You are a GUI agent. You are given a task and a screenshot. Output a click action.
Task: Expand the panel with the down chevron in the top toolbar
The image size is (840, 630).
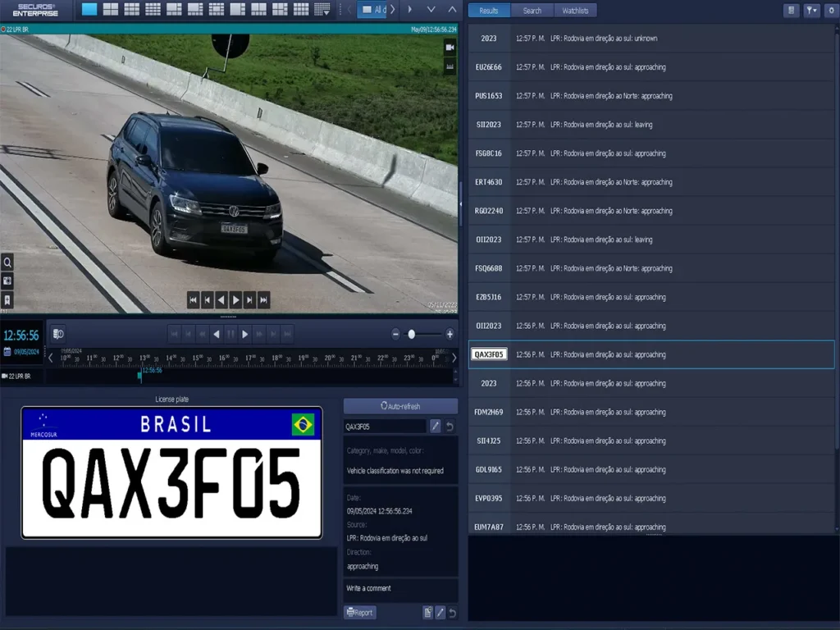[x=431, y=10]
